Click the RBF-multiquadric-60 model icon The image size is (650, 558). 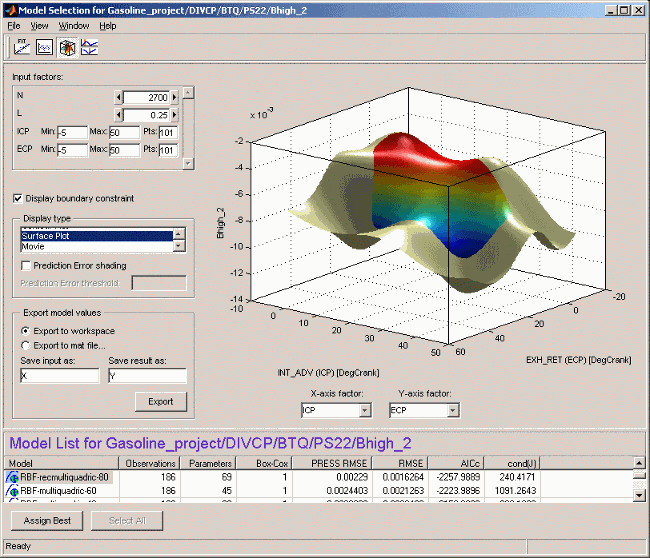pyautogui.click(x=13, y=492)
